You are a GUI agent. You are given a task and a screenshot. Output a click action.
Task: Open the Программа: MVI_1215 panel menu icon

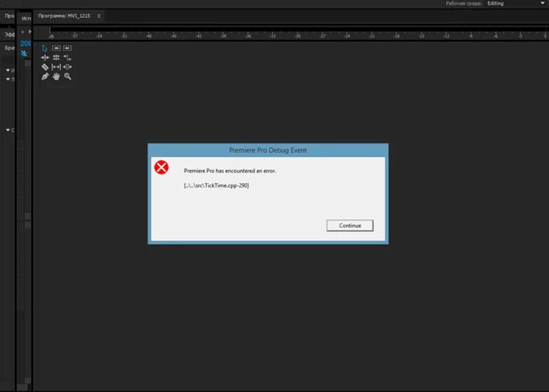pyautogui.click(x=99, y=16)
